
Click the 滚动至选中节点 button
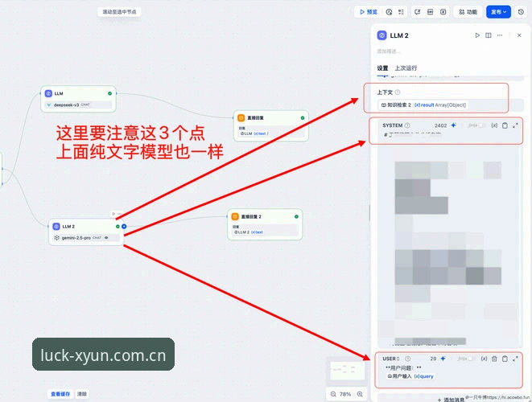[x=119, y=12]
